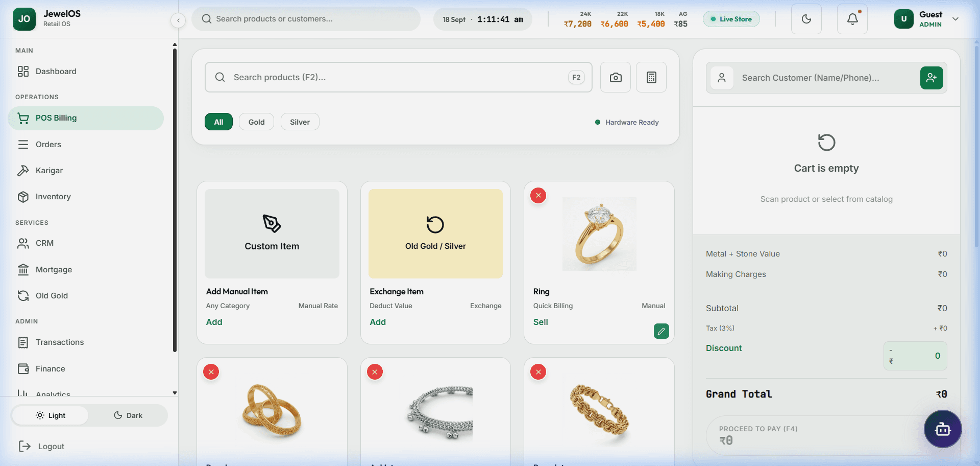
Task: Filter products by Silver
Action: point(300,122)
